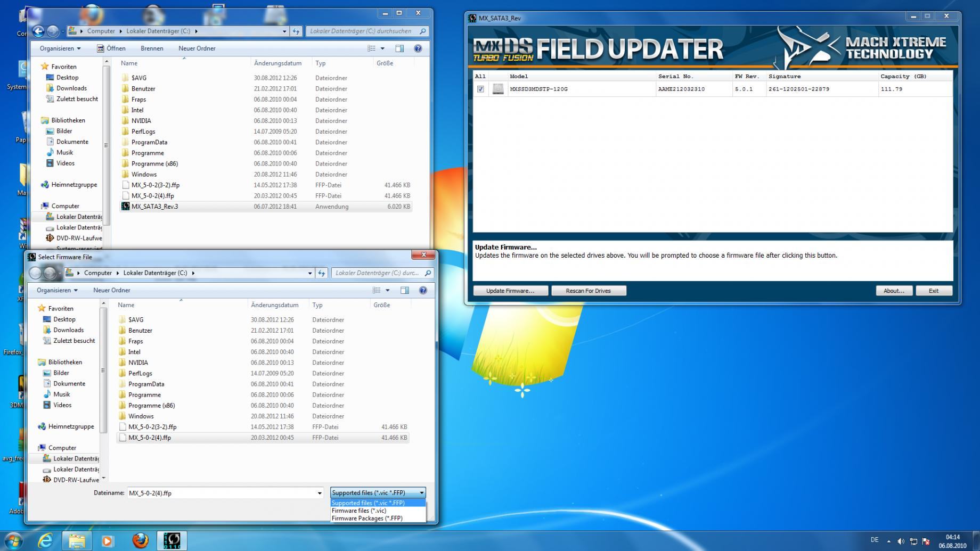
Task: Switch to Field Updater taskbar icon
Action: [x=172, y=541]
